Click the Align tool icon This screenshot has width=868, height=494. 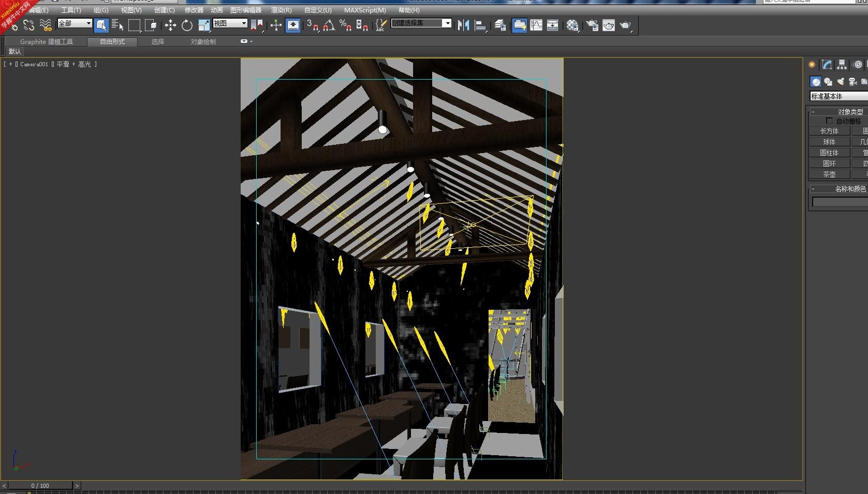[480, 25]
